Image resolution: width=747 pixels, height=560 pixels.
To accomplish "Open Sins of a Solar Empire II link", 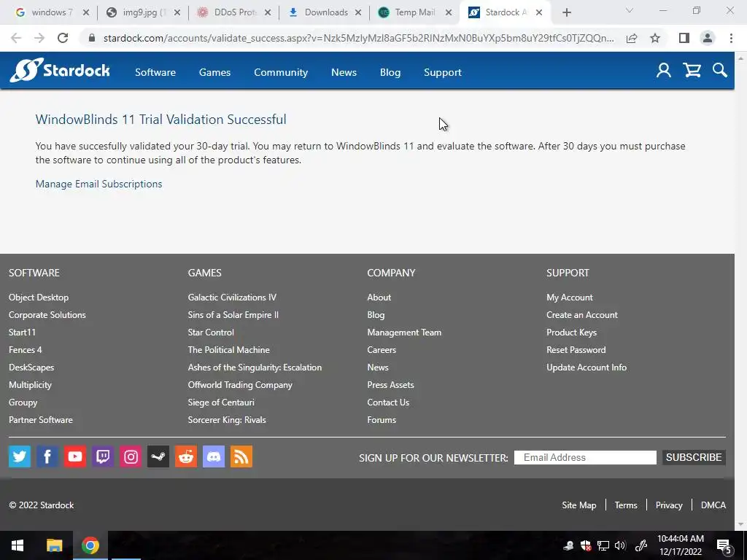I will (233, 315).
